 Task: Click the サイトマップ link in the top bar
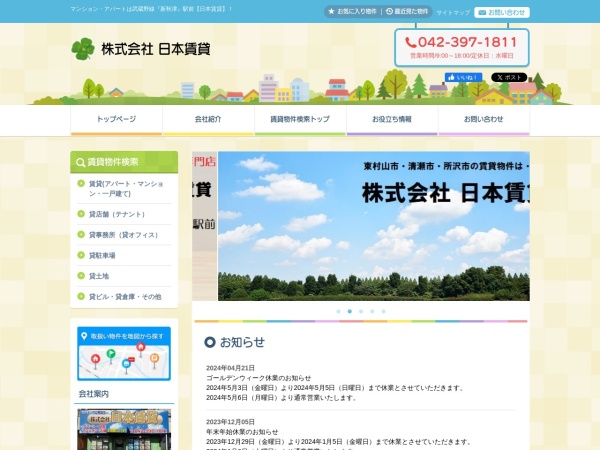(x=453, y=13)
